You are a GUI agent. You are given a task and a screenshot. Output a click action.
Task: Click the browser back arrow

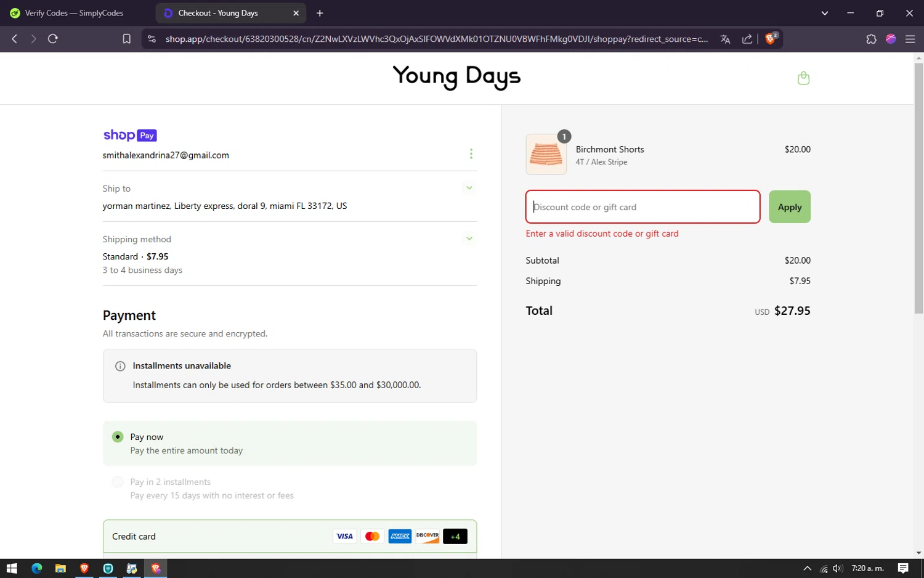[x=14, y=39]
